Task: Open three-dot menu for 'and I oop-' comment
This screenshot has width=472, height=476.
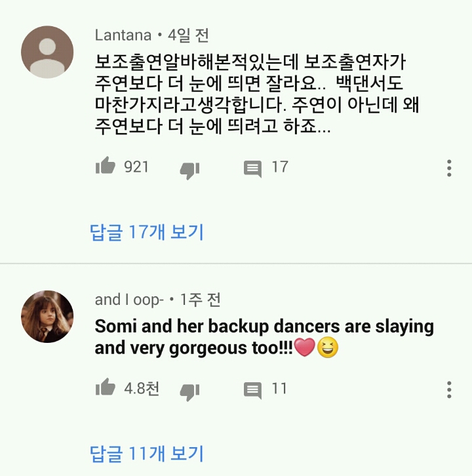Action: 449,389
